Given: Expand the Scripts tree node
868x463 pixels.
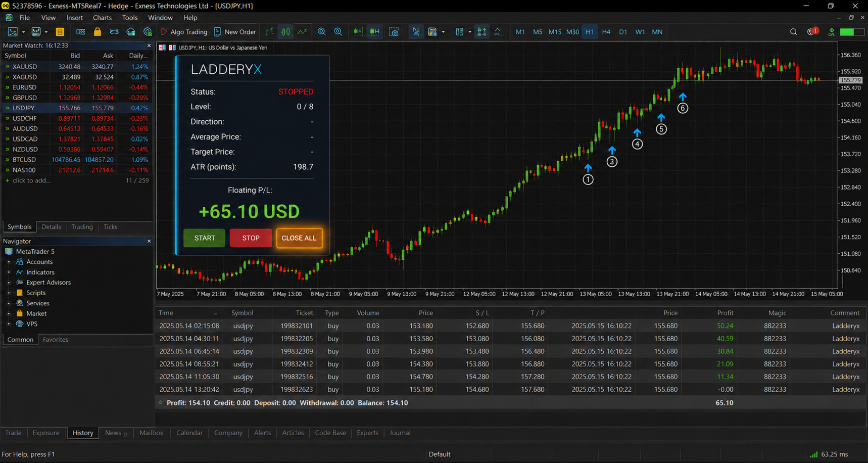Looking at the screenshot, I should pos(9,293).
